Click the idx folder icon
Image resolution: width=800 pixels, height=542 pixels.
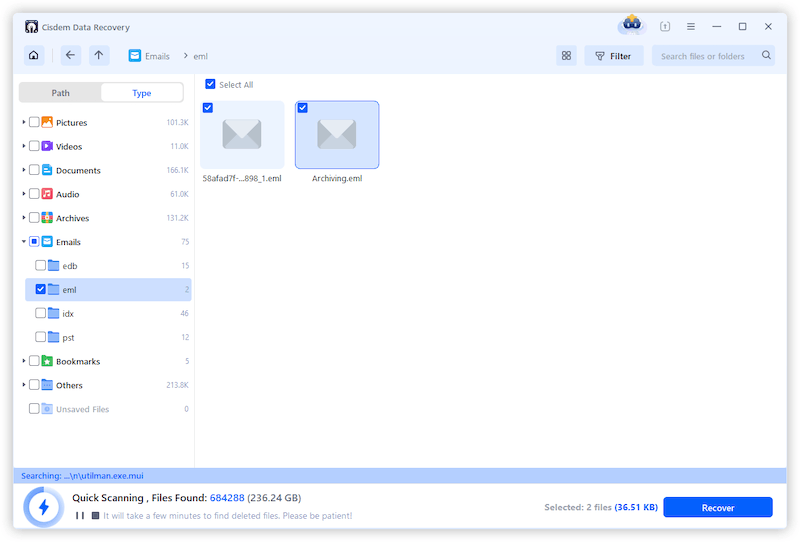(54, 313)
